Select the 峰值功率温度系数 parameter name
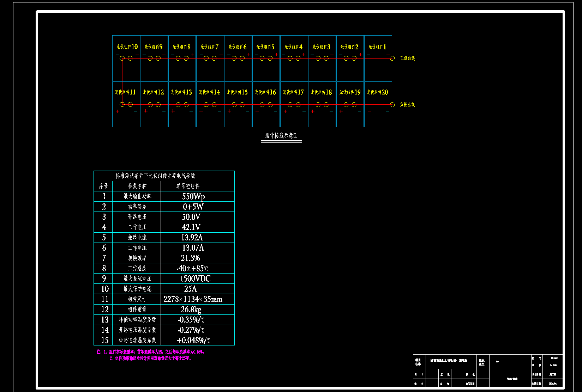This screenshot has width=582, height=392. 137,319
